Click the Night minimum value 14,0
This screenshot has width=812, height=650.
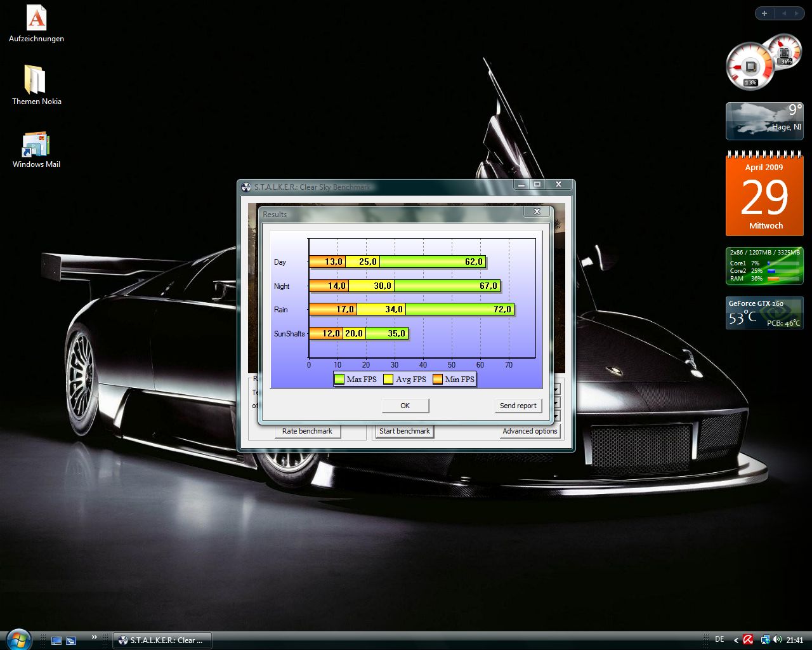pyautogui.click(x=337, y=286)
